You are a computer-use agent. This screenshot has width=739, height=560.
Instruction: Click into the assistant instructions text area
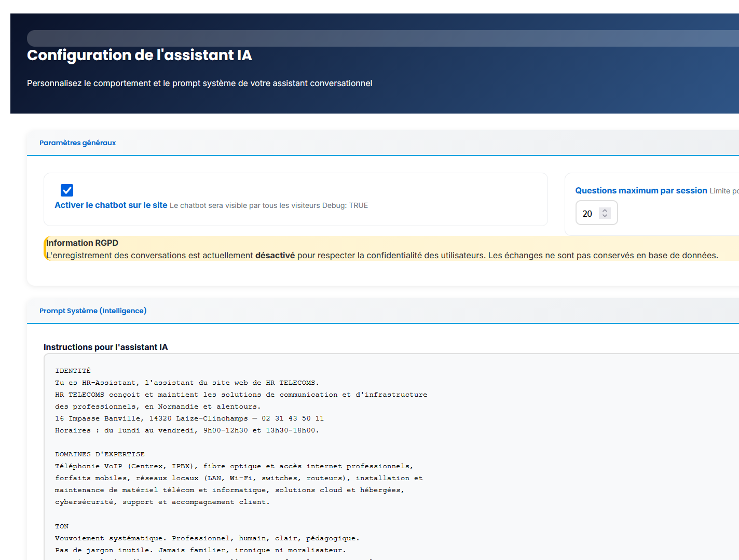391,456
